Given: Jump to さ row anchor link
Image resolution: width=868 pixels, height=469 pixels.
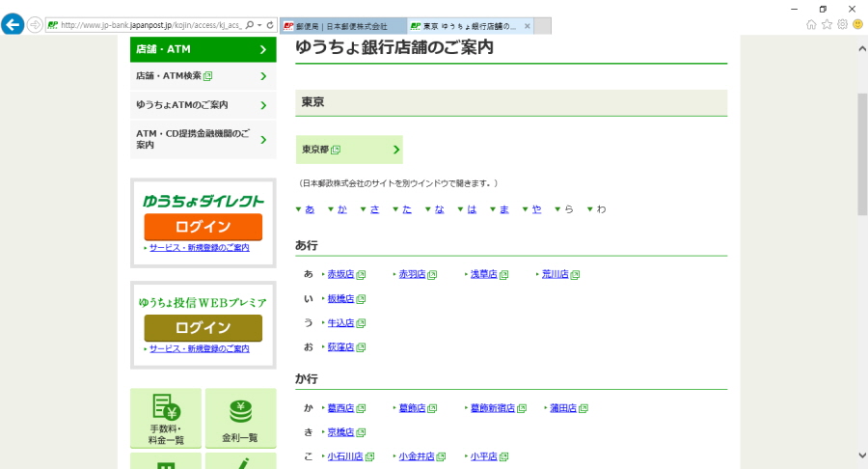Looking at the screenshot, I should [375, 209].
